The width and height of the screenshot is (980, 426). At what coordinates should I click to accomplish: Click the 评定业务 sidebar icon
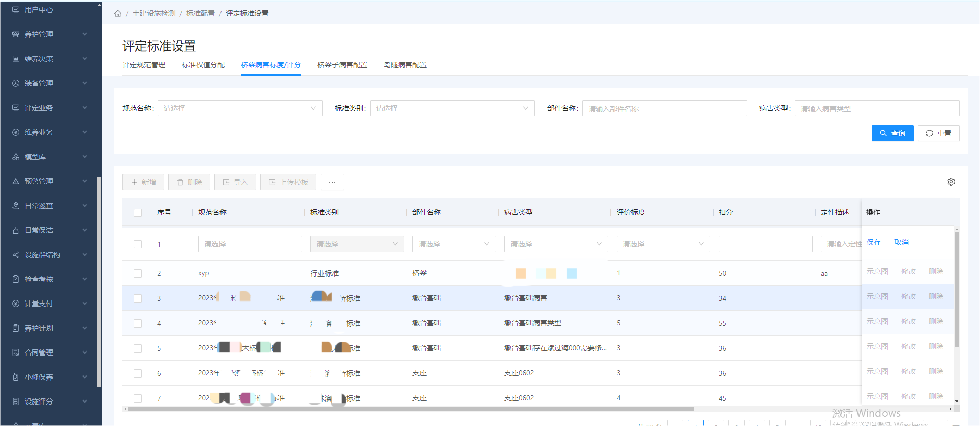click(x=16, y=108)
